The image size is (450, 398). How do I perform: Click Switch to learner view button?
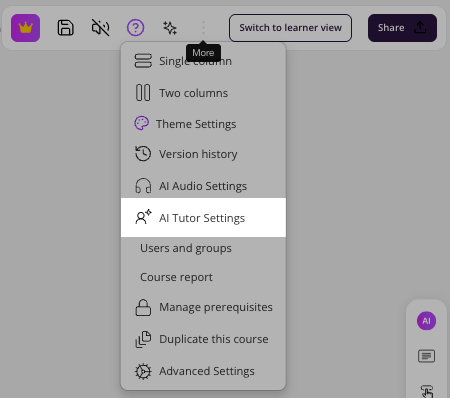click(290, 28)
